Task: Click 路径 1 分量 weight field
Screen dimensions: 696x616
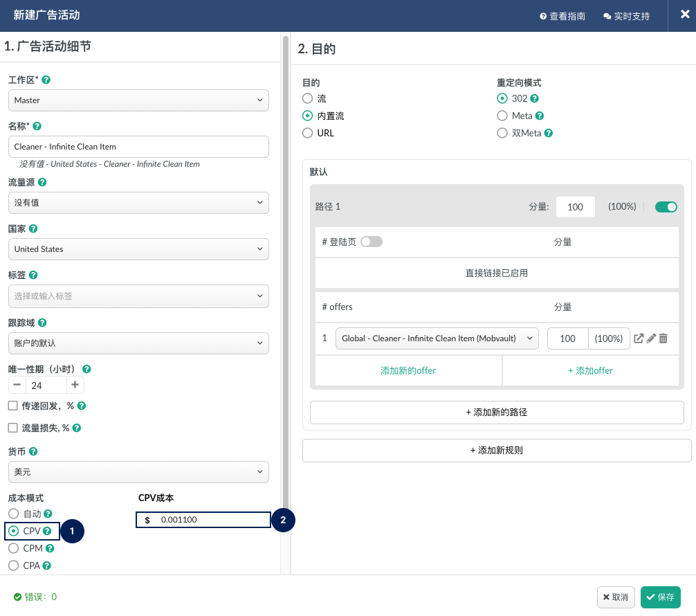Action: [575, 207]
